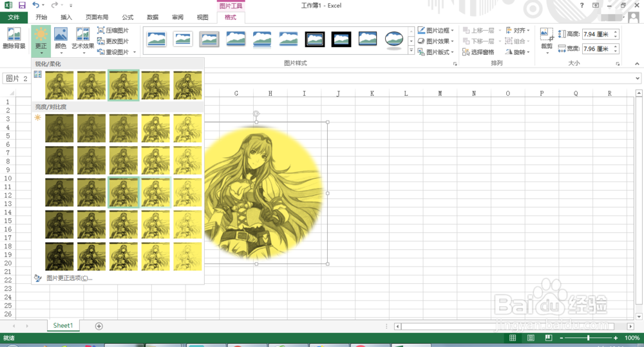Open Artistic Effects (艺术效果) menu

coord(83,41)
